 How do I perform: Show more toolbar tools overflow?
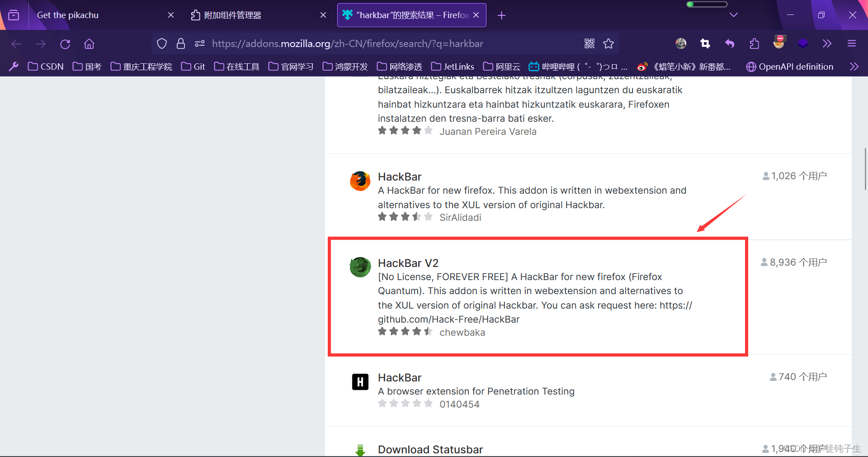(x=827, y=43)
